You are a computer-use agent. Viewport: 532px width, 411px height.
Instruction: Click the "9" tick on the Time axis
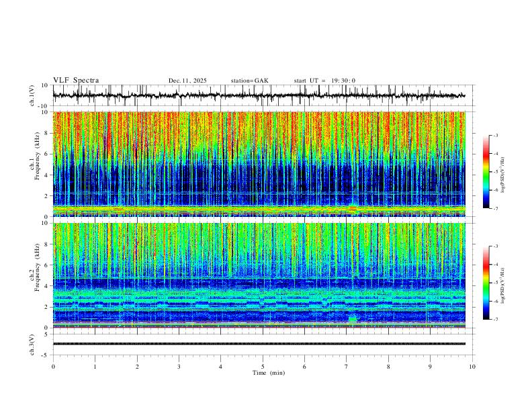click(x=430, y=367)
